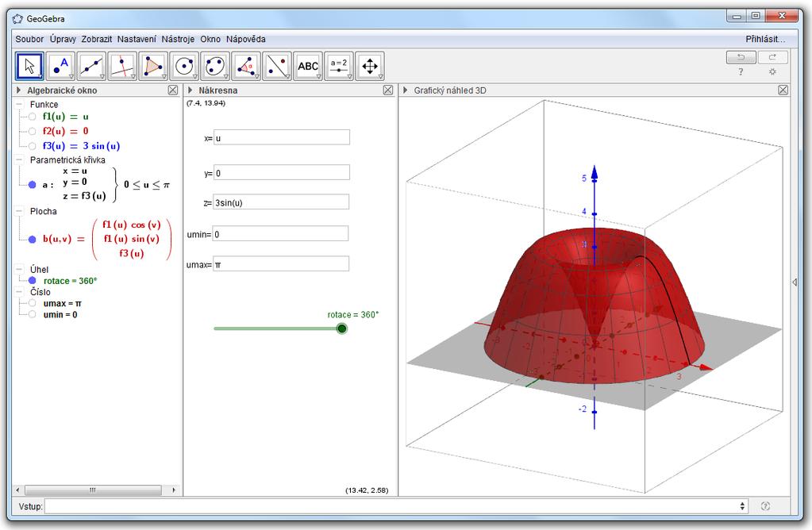This screenshot has height=530, width=812.
Task: Open the Nástroje menu
Action: (178, 39)
